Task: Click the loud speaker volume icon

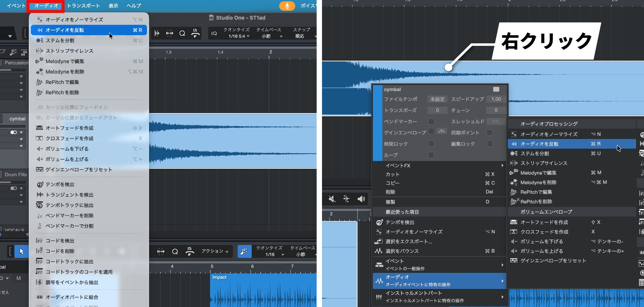Action: [x=361, y=199]
